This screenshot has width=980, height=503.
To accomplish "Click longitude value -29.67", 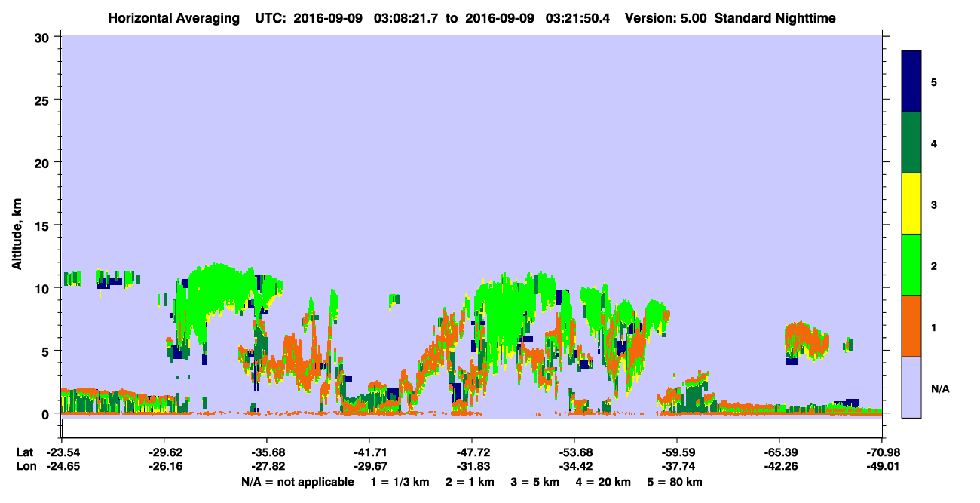I will (369, 467).
